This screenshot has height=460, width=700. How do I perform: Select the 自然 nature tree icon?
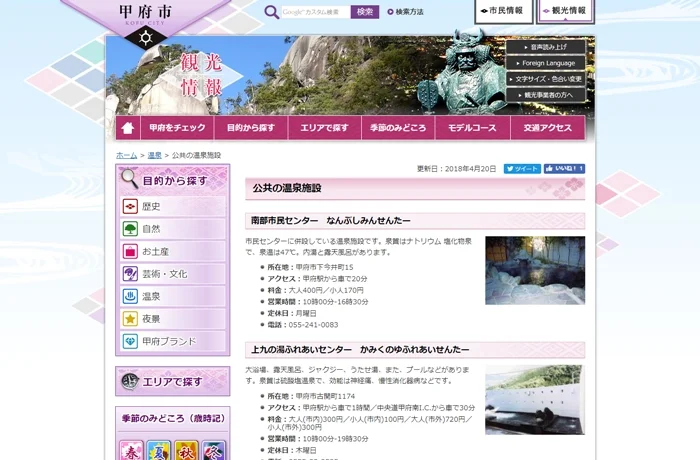coord(130,229)
